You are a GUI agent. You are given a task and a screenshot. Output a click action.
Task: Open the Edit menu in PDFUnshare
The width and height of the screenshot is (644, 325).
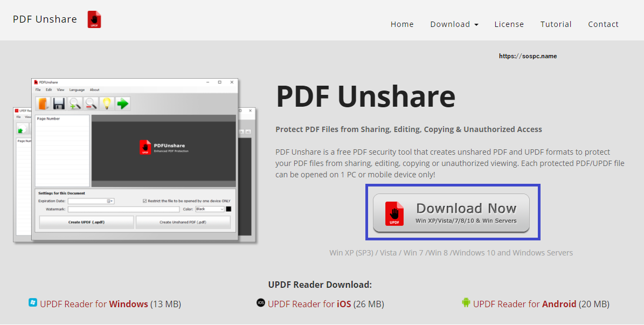[49, 89]
